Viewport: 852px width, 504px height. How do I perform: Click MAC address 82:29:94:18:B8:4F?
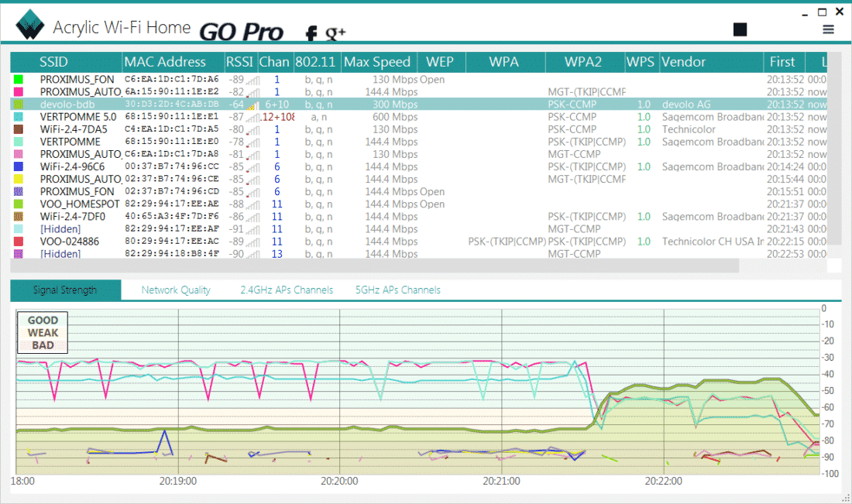(x=172, y=254)
